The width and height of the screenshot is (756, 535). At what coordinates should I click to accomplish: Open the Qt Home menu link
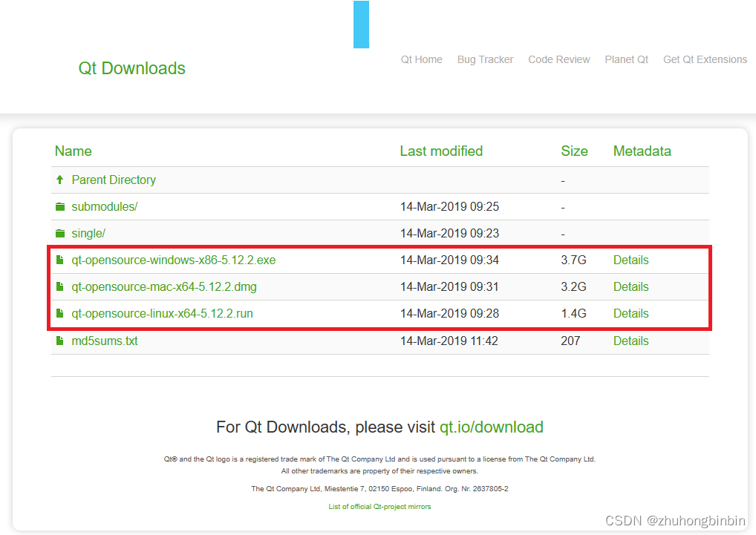421,59
